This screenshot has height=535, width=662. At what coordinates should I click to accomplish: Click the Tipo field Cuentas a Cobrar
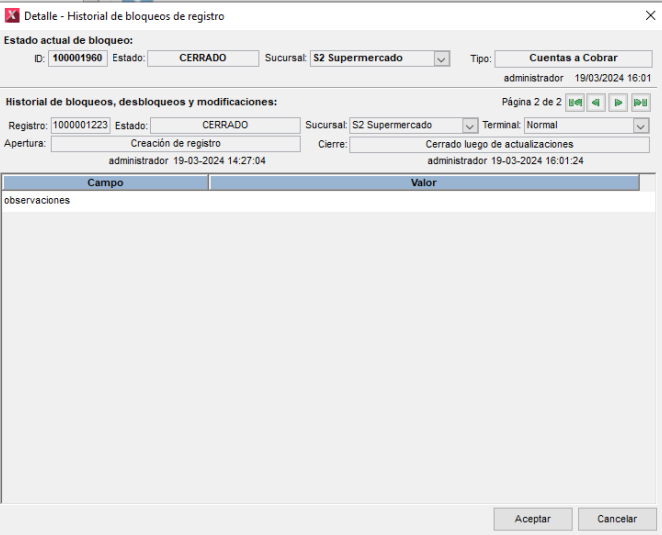(x=573, y=59)
